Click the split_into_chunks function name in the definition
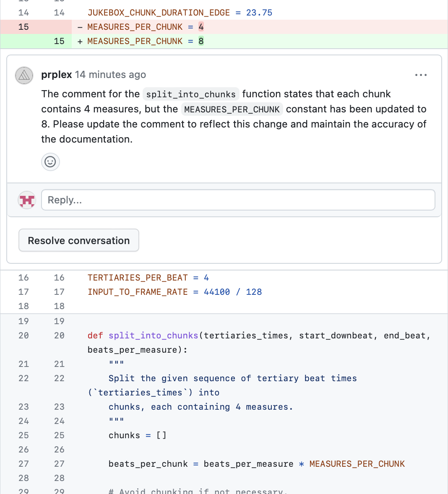448x494 pixels. [x=153, y=335]
